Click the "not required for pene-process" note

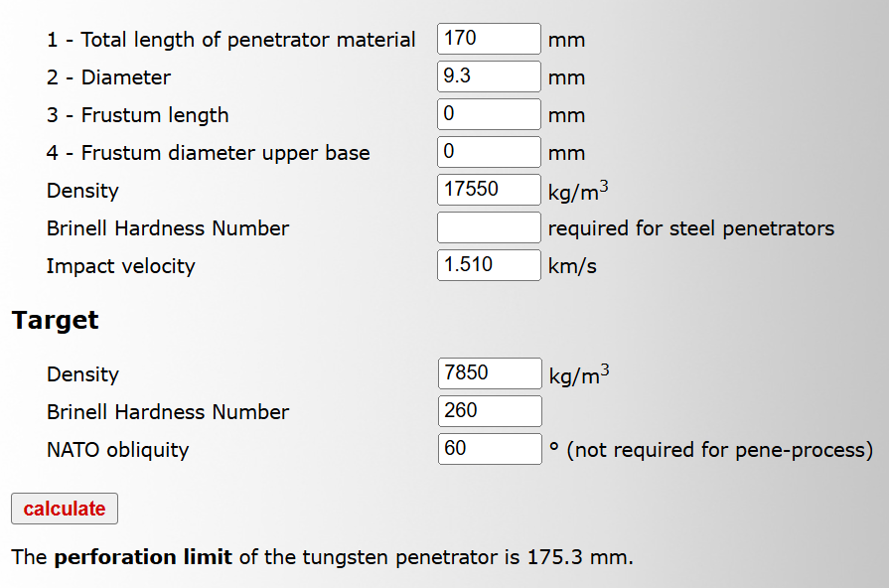click(x=719, y=450)
